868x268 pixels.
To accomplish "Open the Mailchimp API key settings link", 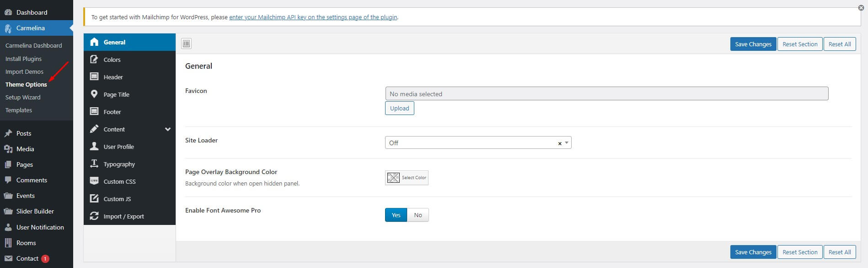I will click(x=313, y=17).
